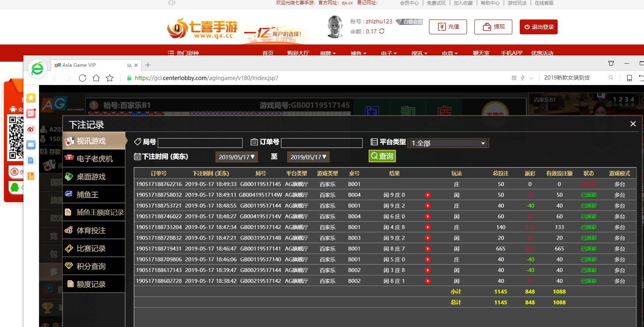Focus the browser address bar URL

point(206,78)
